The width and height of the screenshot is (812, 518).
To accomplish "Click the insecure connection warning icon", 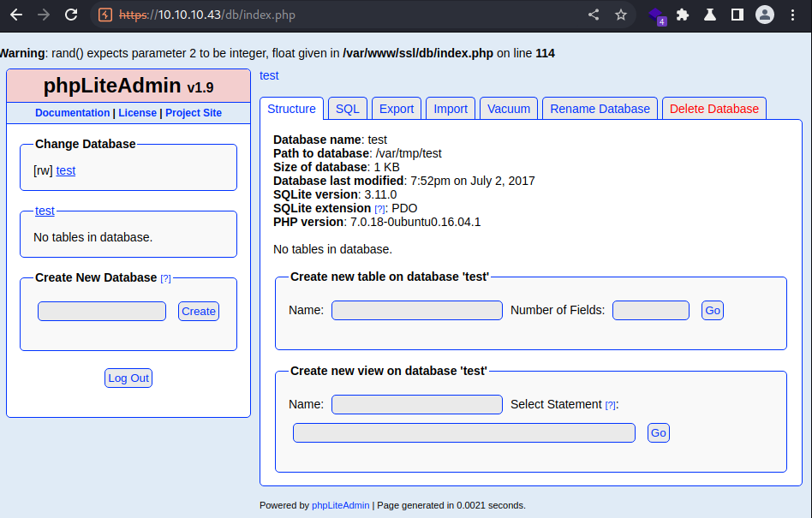I will pyautogui.click(x=105, y=15).
